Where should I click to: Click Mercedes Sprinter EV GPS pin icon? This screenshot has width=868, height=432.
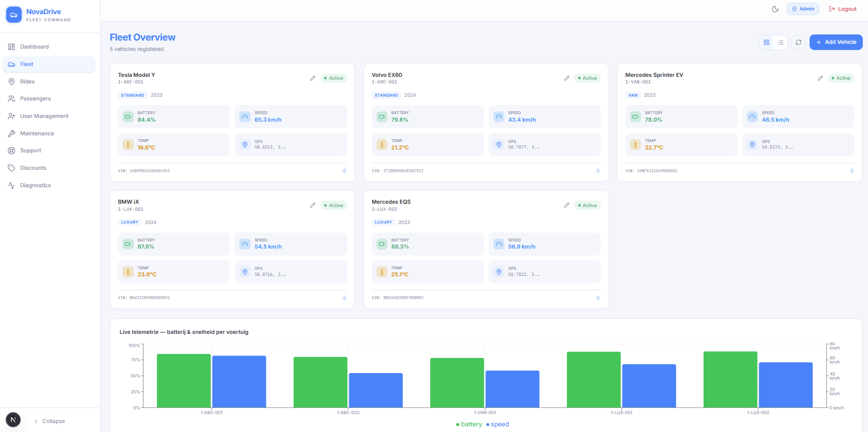pos(753,144)
